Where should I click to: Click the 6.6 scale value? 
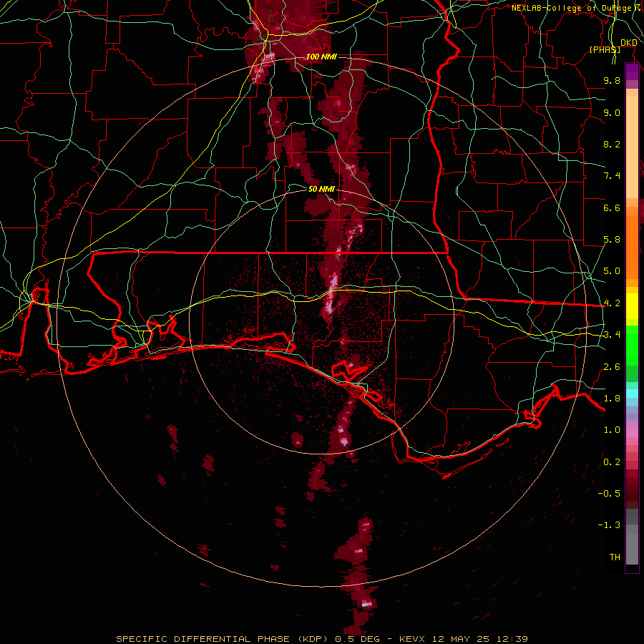pos(612,208)
